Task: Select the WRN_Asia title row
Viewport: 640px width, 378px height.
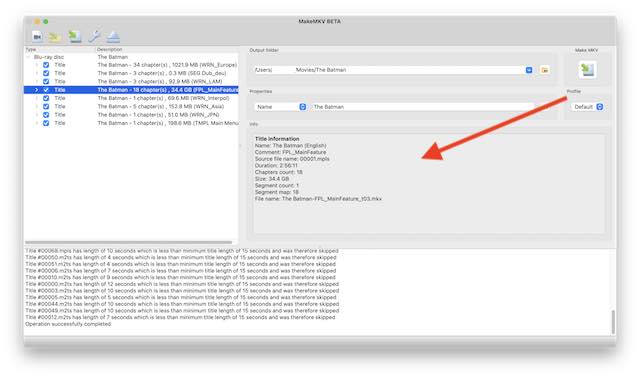Action: (131, 107)
